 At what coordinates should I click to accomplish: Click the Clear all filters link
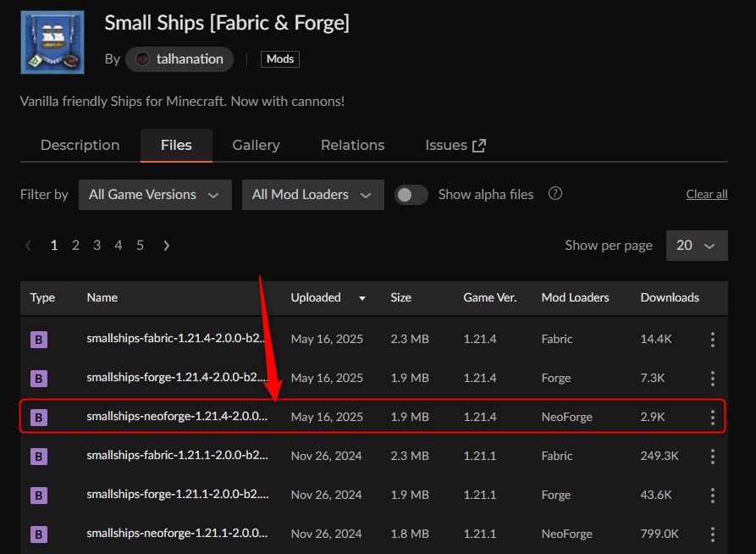coord(706,193)
